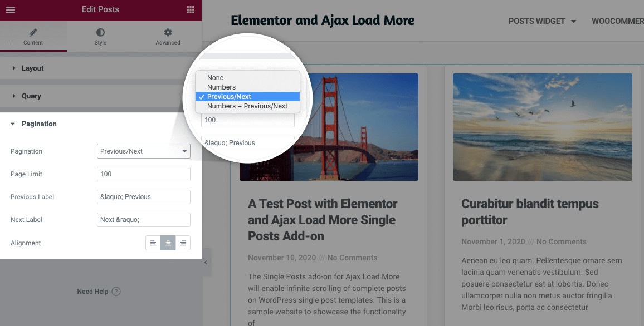Click the Golden Gate Bridge post thumbnail
Viewport: 644px width, 326px height.
[329, 127]
